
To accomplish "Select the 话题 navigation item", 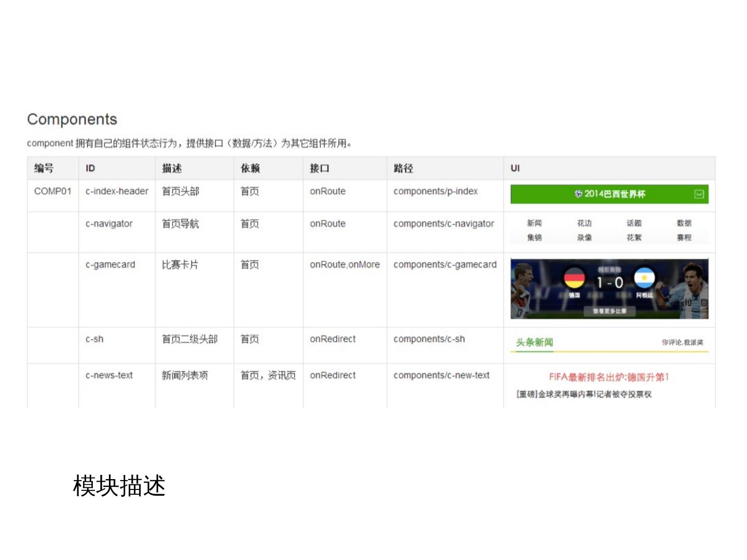I will tap(634, 223).
